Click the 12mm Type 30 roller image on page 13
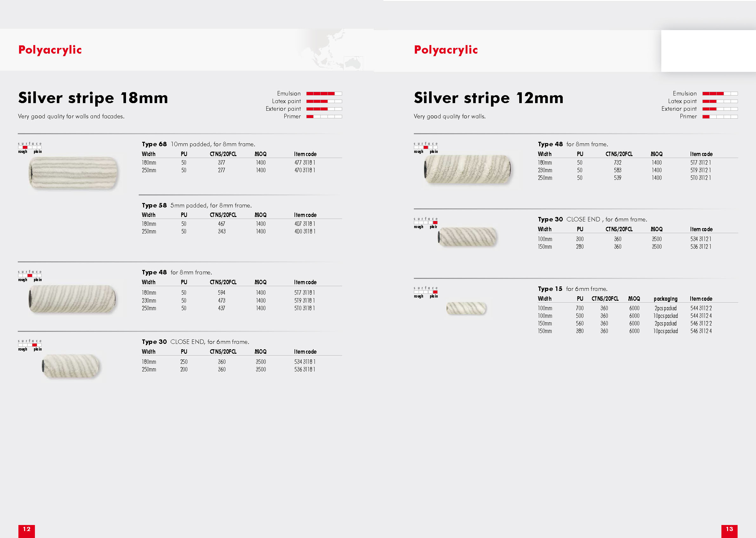The image size is (756, 538). pos(468,237)
